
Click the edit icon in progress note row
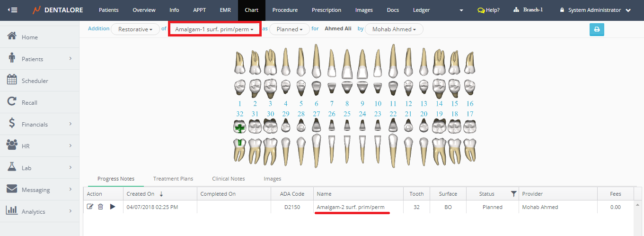pos(90,207)
